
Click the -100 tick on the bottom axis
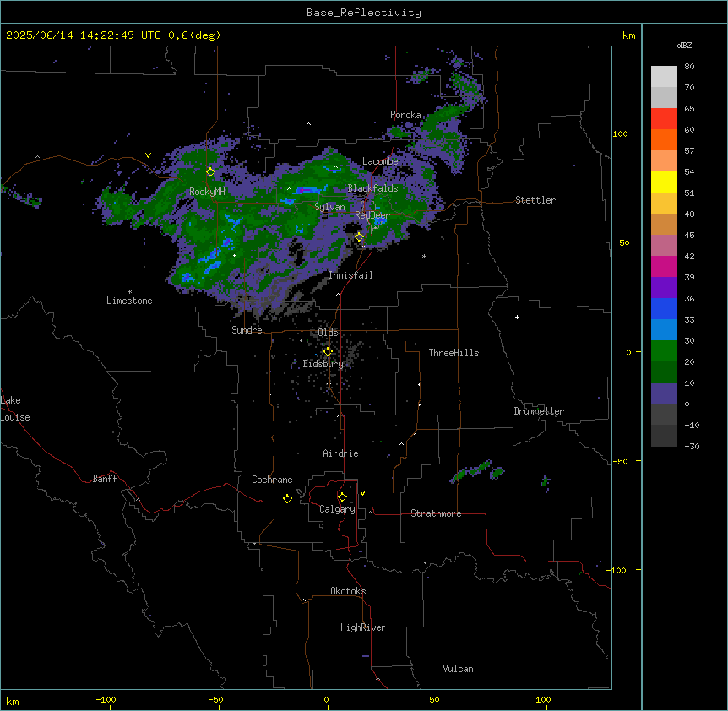tap(106, 699)
